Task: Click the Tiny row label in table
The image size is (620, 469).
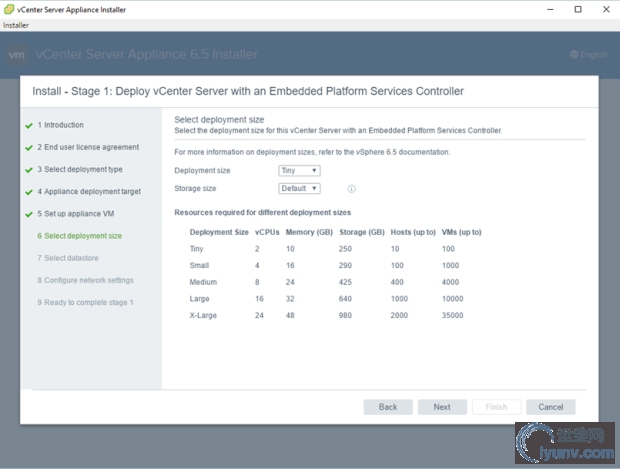Action: click(x=197, y=249)
